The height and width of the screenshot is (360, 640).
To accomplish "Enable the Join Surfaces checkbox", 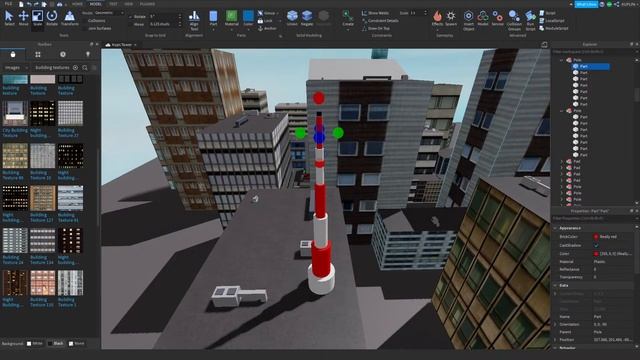I will pos(85,28).
